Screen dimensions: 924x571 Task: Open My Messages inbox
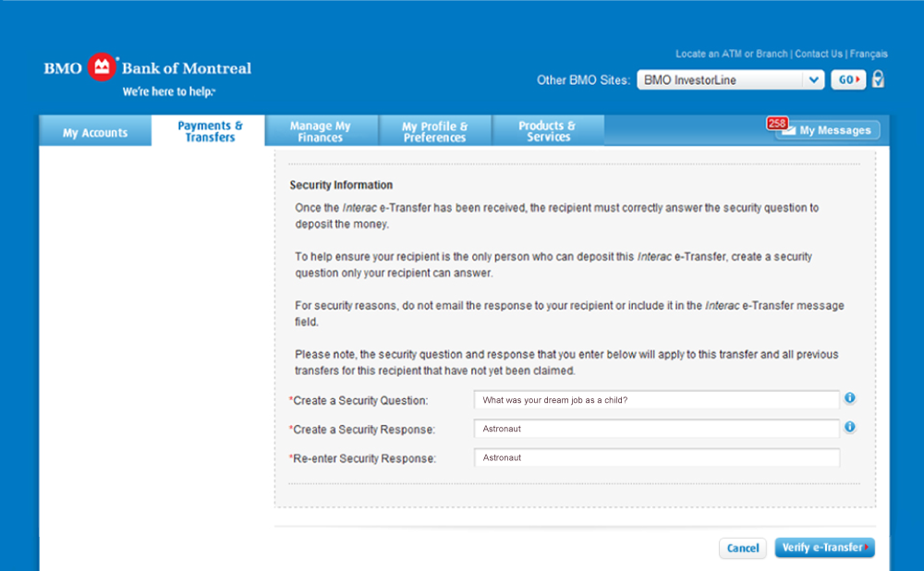coord(828,130)
